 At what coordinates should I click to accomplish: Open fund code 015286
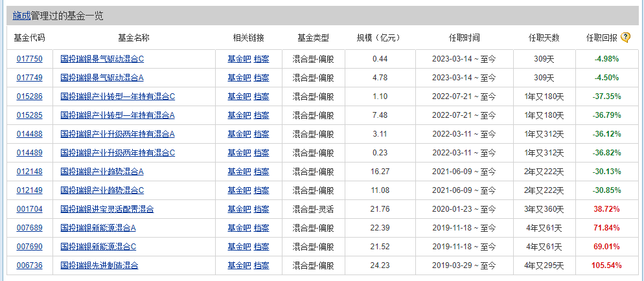[x=30, y=96]
